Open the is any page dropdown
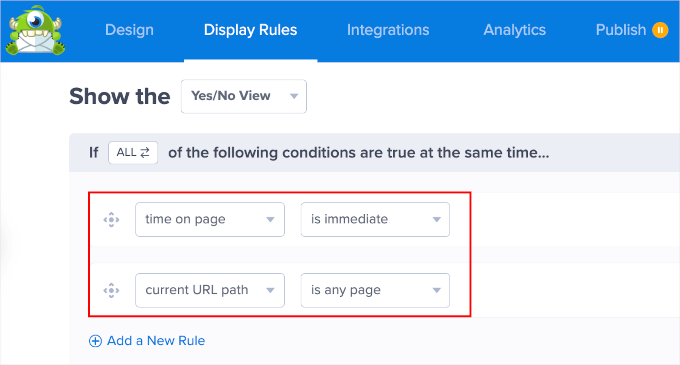This screenshot has height=365, width=680. 375,290
